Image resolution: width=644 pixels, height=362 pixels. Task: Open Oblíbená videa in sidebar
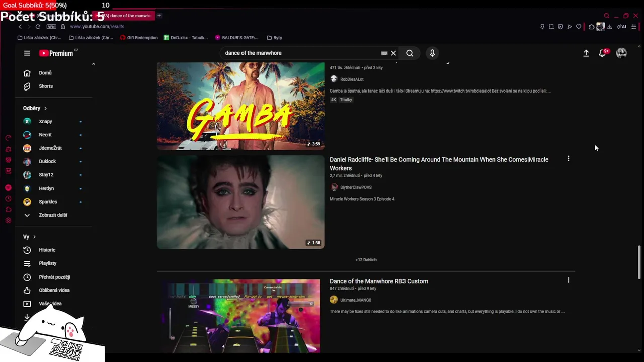click(x=53, y=290)
